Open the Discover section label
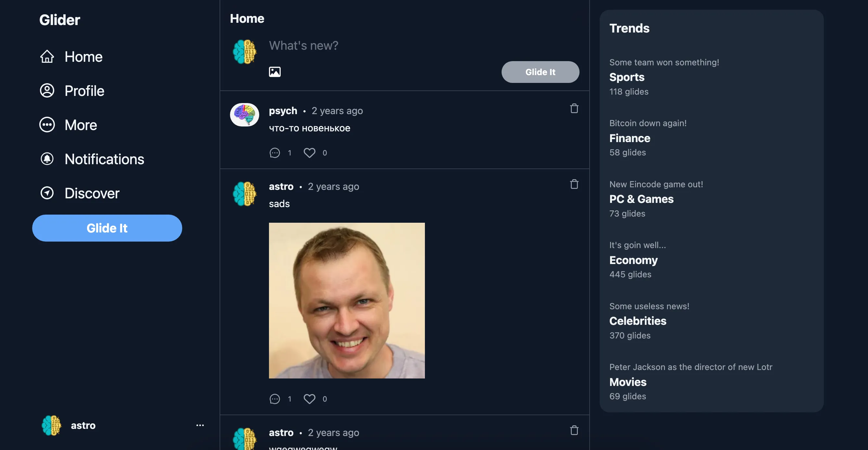 (x=92, y=193)
